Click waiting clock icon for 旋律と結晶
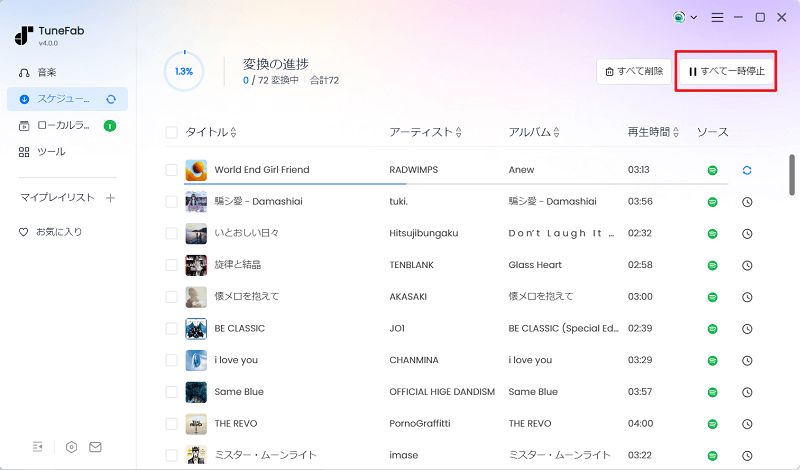800x470 pixels. pyautogui.click(x=747, y=265)
